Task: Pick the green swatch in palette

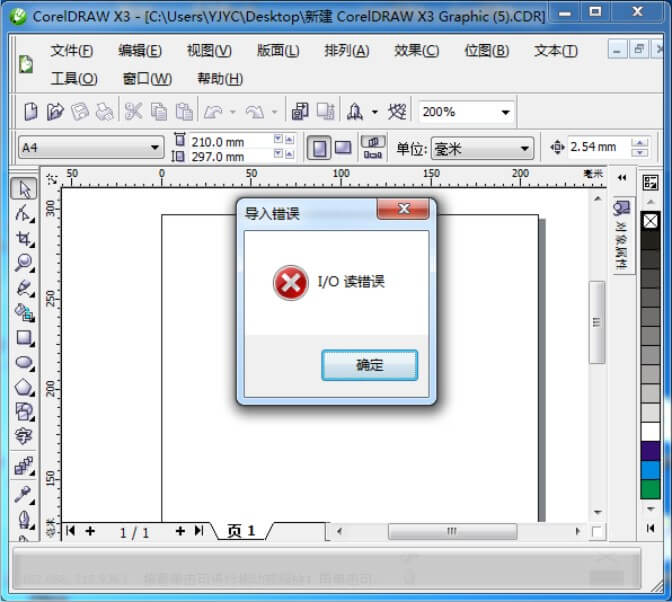Action: 650,489
